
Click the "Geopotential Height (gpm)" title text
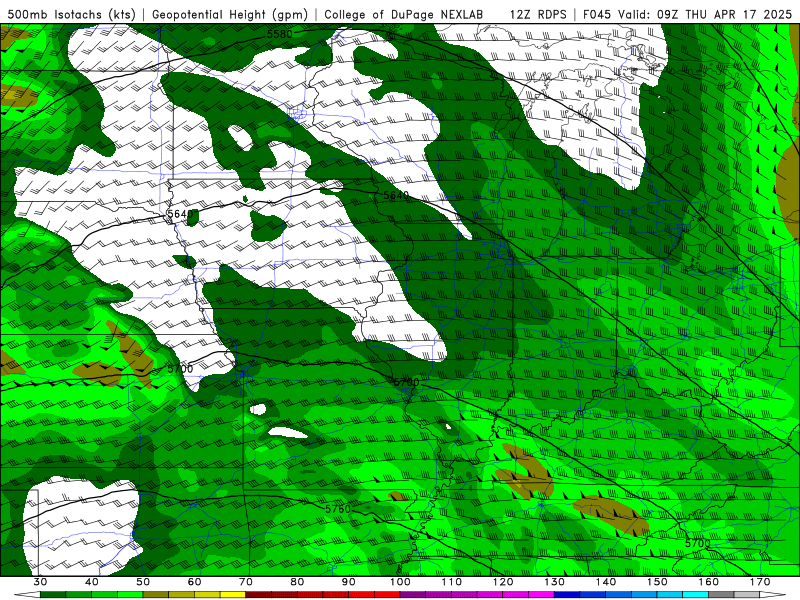(230, 14)
